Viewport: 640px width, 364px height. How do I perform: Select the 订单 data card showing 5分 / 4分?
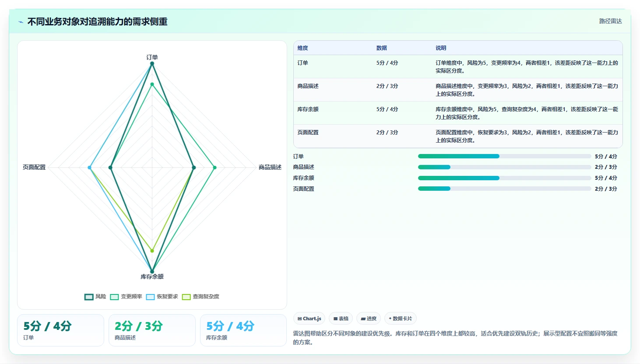pyautogui.click(x=61, y=330)
